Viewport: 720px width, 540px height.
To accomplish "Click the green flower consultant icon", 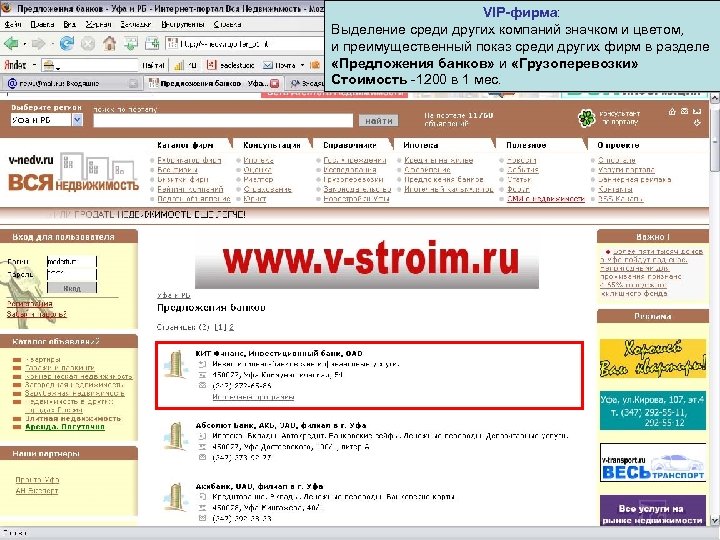I will coord(586,118).
